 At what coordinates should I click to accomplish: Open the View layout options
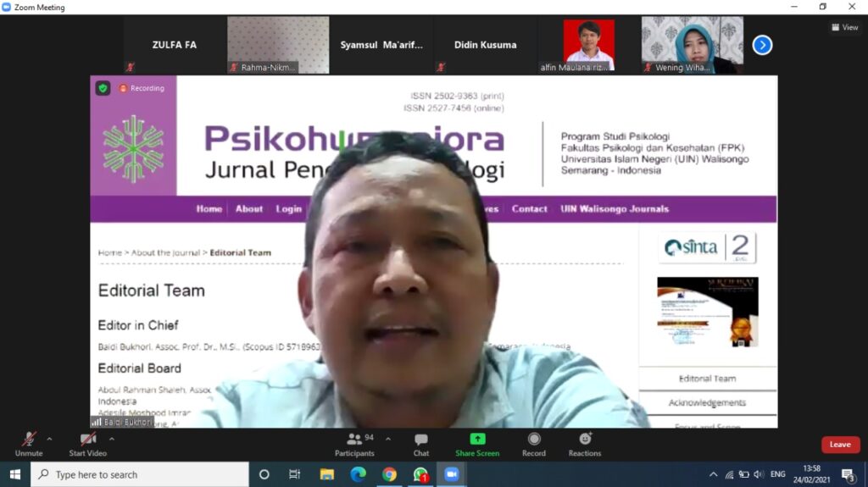pos(845,27)
